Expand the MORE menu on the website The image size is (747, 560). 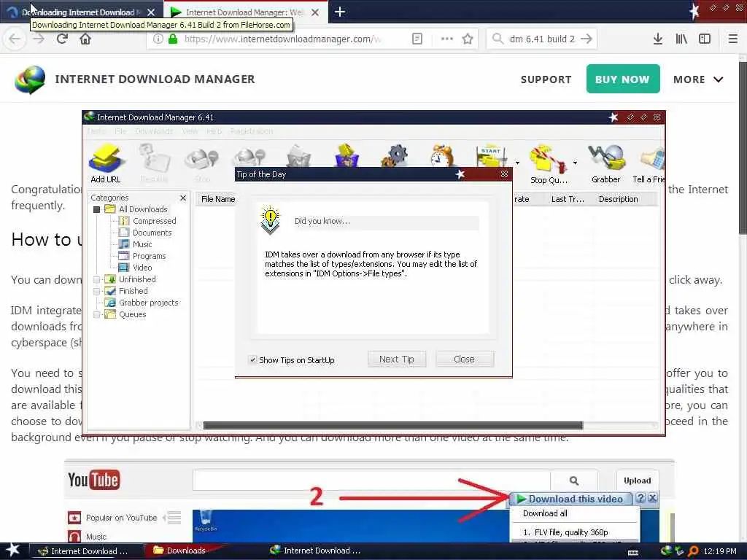click(698, 79)
